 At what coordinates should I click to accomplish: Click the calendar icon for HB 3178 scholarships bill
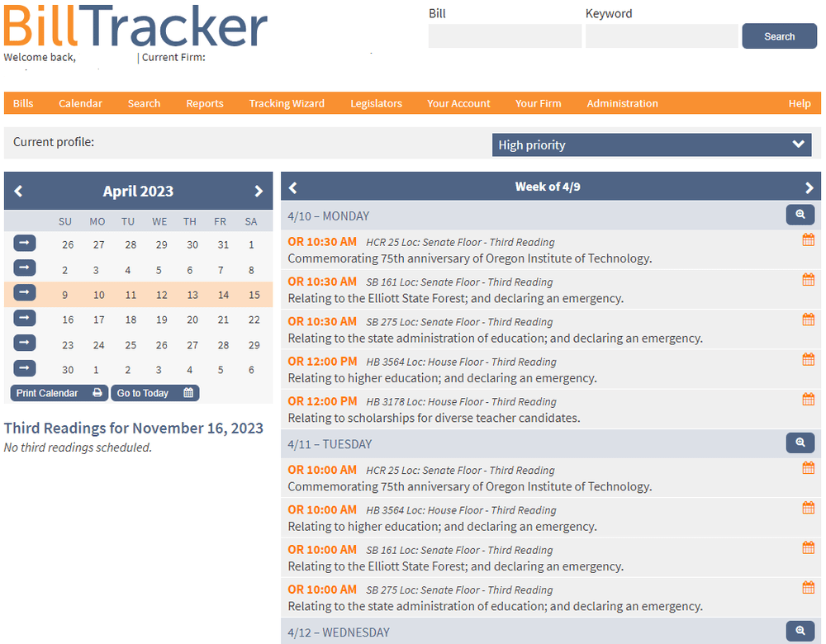(808, 399)
